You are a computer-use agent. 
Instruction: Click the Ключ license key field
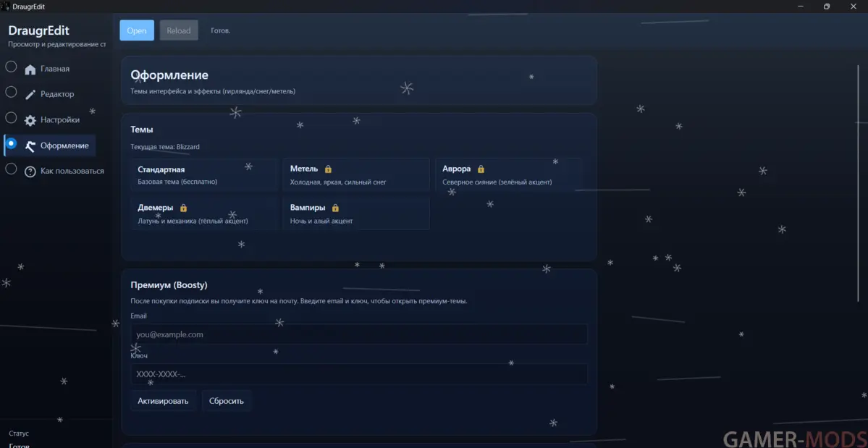tap(359, 374)
